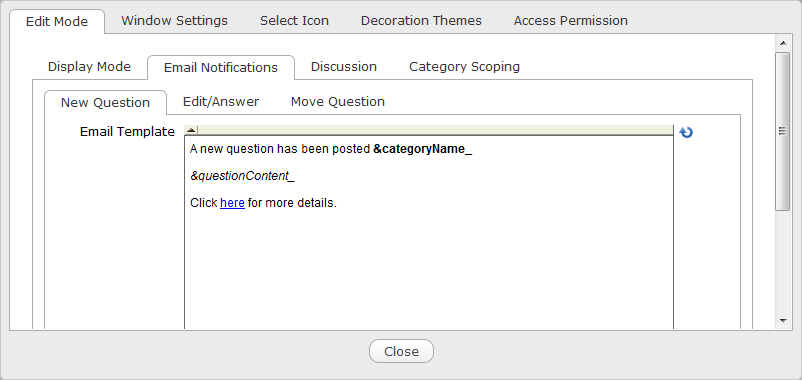Go to the Access Permission tab

[571, 21]
